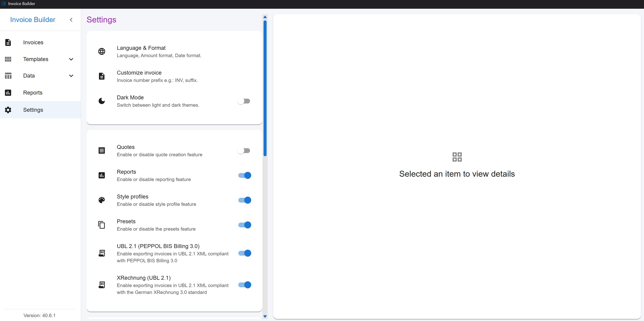Toggle off XRechnung (UBL 2.1) export
This screenshot has height=321, width=644.
pyautogui.click(x=245, y=285)
